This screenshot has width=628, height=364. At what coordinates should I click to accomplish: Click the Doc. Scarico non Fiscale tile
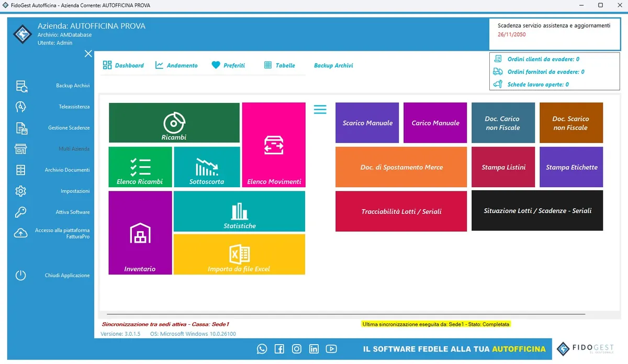[571, 123]
